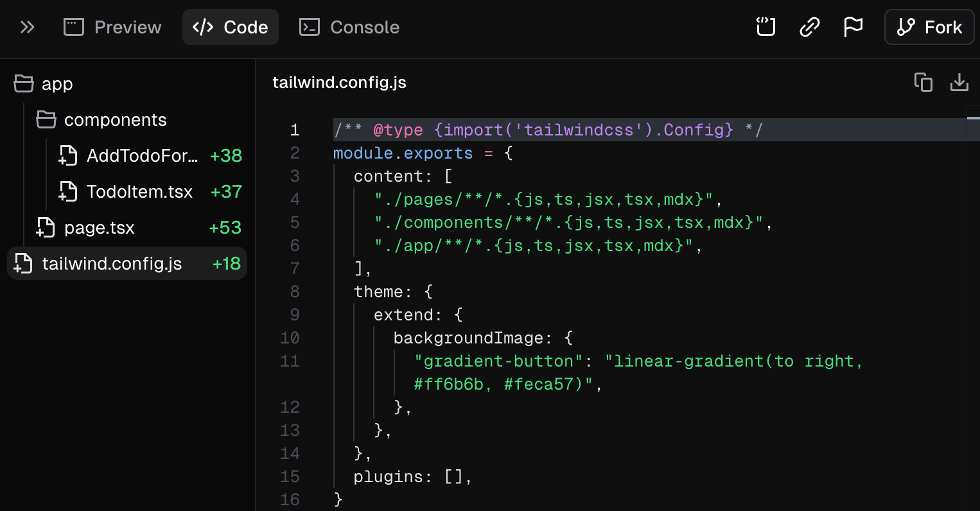Copy the share link using the chain icon

pyautogui.click(x=809, y=27)
